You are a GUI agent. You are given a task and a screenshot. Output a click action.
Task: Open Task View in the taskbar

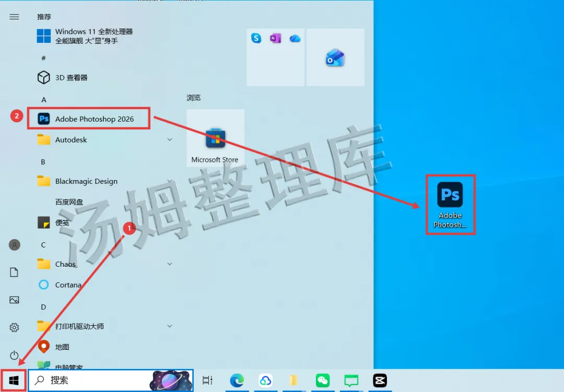click(207, 380)
